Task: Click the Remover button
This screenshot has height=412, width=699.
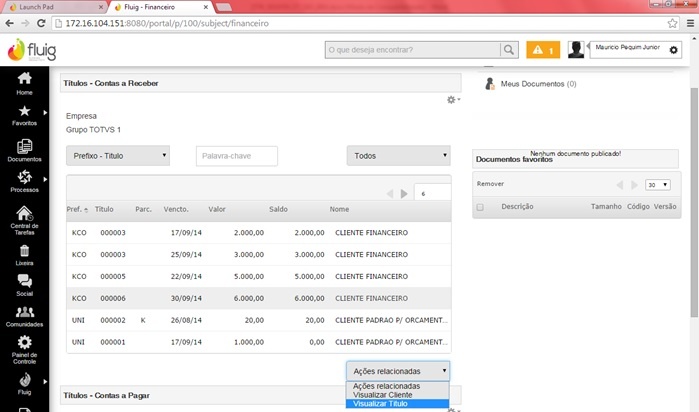Action: coord(490,184)
